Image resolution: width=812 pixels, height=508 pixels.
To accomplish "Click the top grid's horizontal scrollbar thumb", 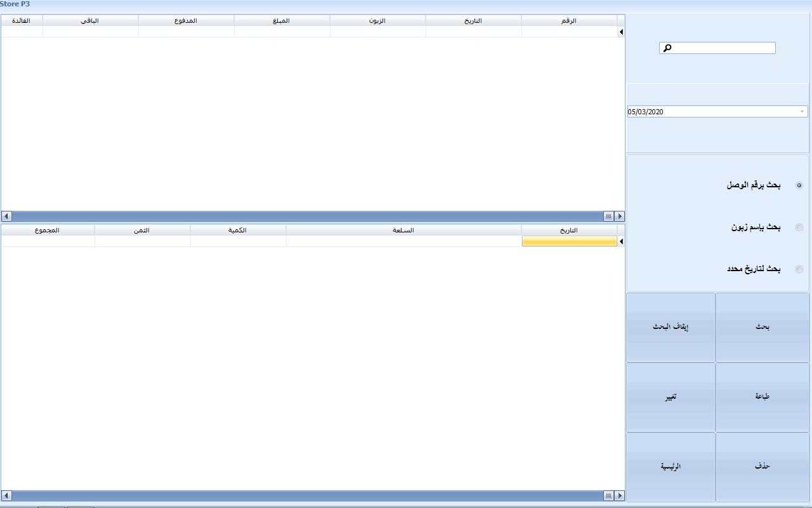I will pos(608,216).
